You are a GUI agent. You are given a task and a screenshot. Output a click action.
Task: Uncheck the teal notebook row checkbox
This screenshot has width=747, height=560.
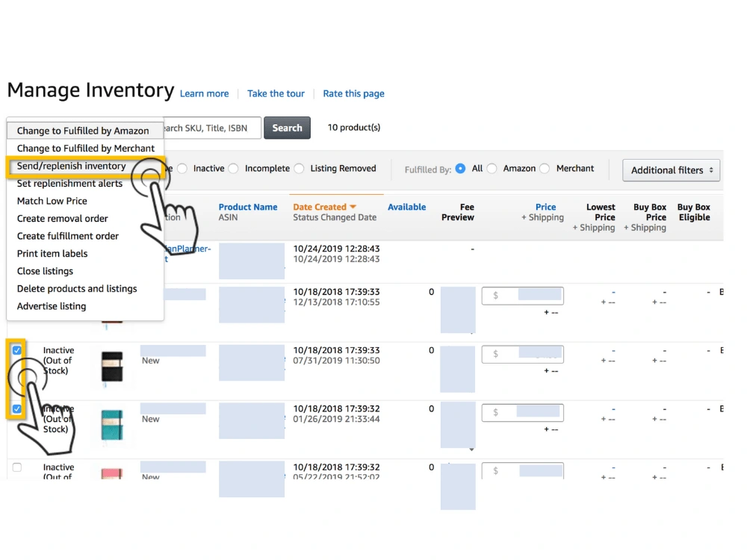coord(17,409)
